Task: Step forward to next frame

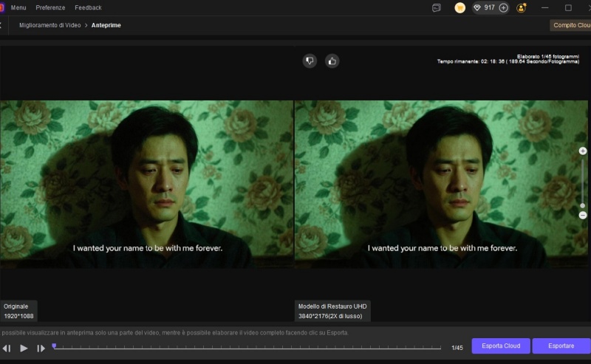Action: coord(41,348)
